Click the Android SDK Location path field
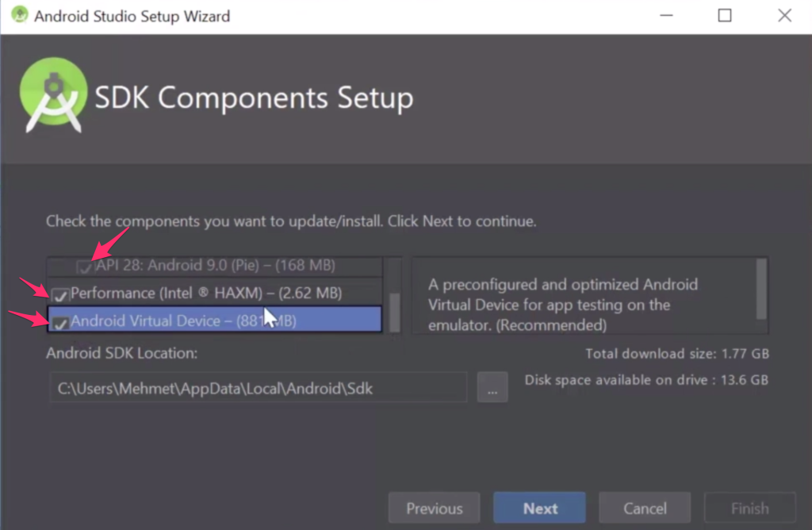 [258, 387]
